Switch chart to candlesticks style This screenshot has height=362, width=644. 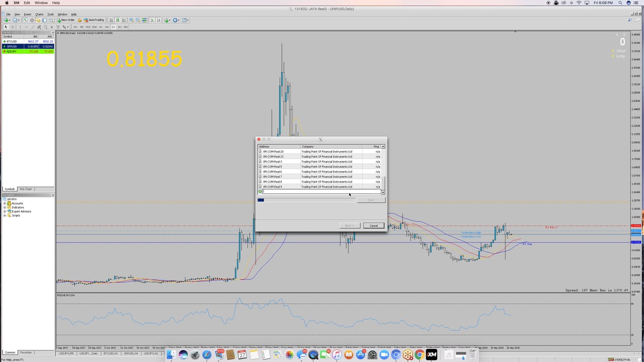(118, 20)
